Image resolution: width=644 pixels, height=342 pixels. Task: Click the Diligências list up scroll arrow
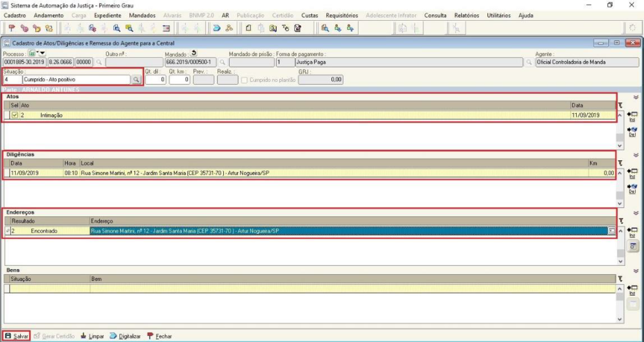(x=620, y=174)
